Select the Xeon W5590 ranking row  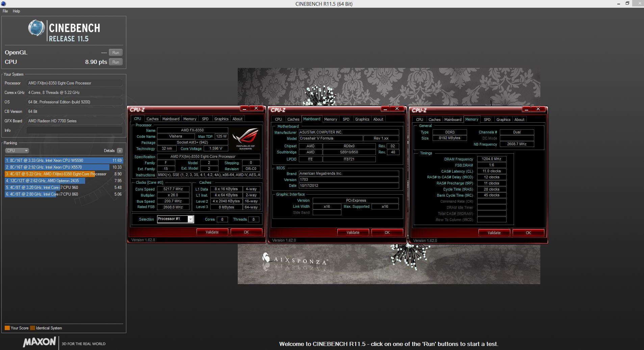[x=64, y=160]
